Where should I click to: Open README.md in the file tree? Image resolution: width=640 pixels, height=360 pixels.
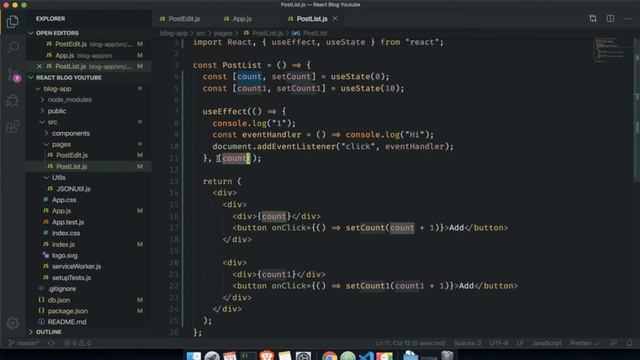click(x=67, y=322)
